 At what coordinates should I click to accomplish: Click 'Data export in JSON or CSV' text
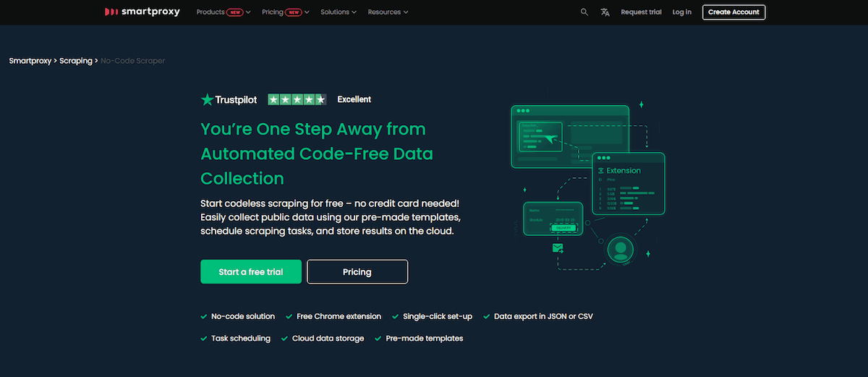tap(544, 316)
